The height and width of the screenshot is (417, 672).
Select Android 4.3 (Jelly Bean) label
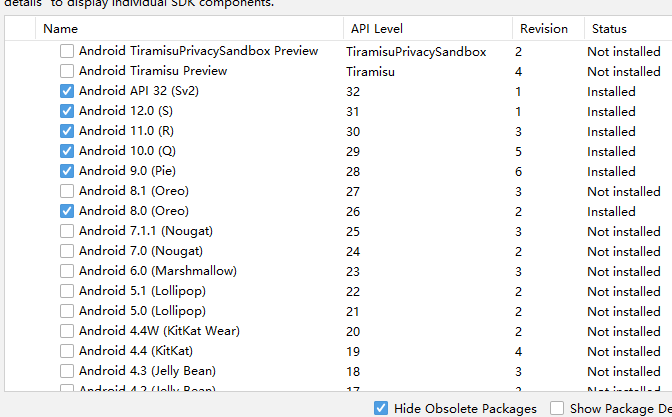click(147, 371)
